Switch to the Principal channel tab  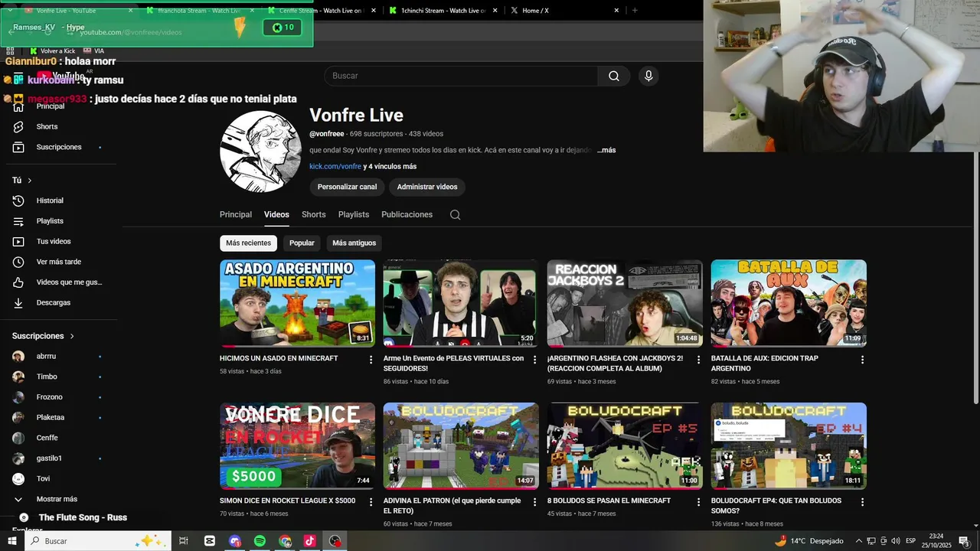(x=236, y=215)
